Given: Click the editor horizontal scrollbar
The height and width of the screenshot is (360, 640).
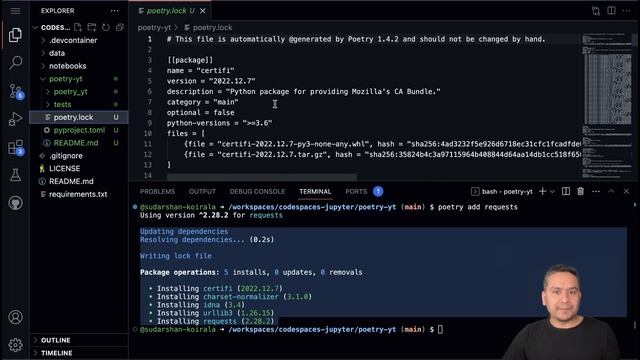Looking at the screenshot, I should coord(262,177).
